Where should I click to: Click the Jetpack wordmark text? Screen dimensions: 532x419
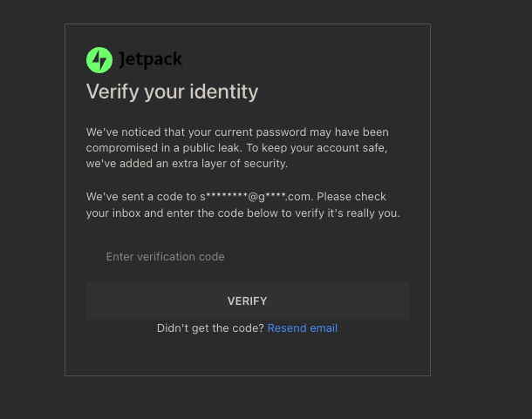pyautogui.click(x=151, y=59)
